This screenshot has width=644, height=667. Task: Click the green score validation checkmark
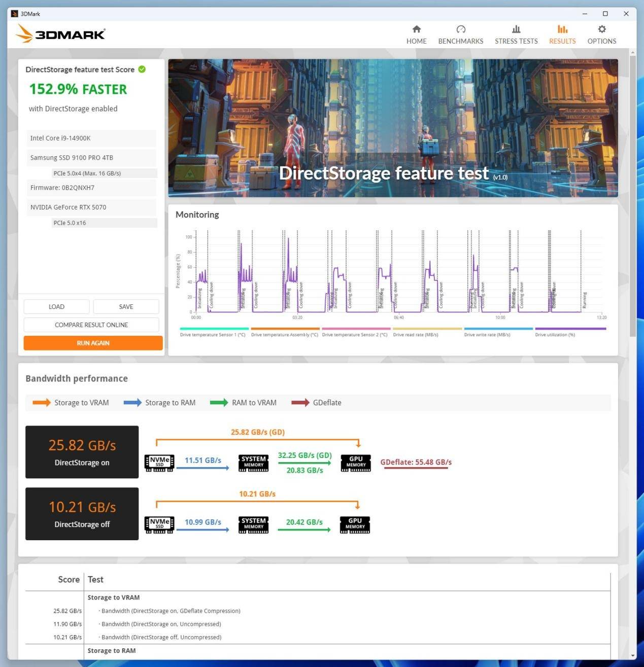click(x=142, y=69)
